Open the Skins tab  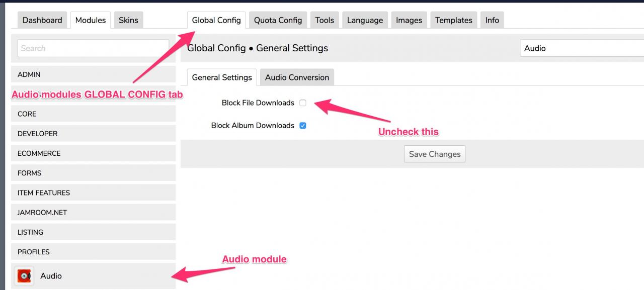point(128,20)
